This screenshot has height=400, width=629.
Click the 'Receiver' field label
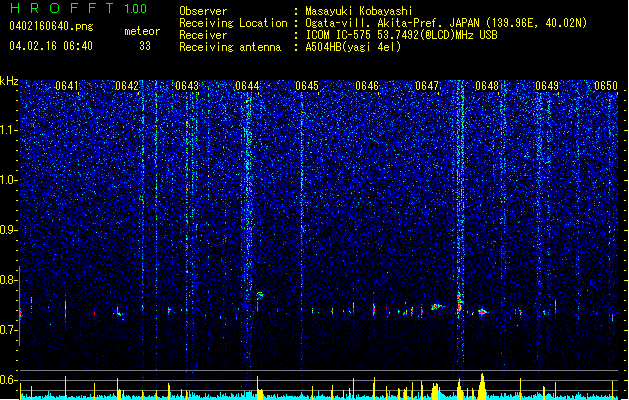(x=203, y=35)
